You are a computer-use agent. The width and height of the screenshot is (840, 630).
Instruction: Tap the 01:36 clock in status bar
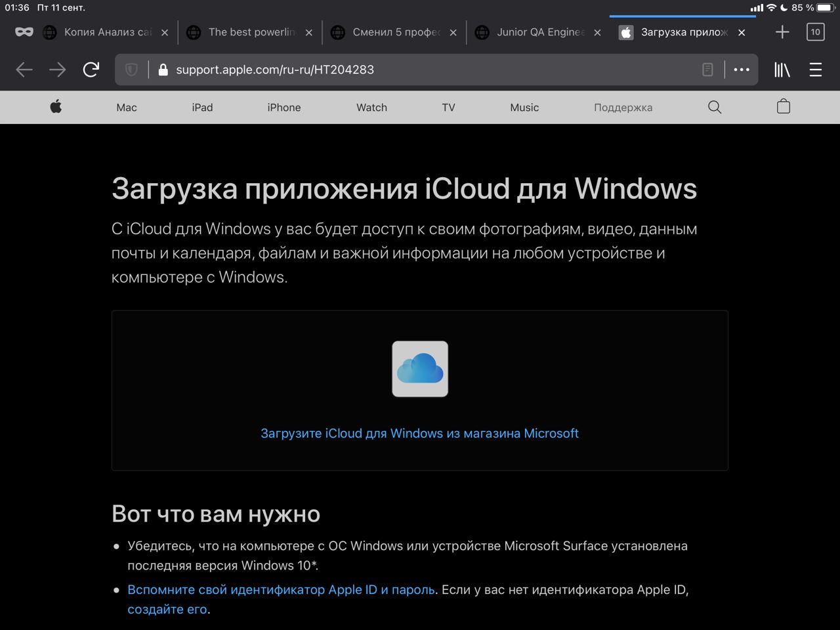17,8
